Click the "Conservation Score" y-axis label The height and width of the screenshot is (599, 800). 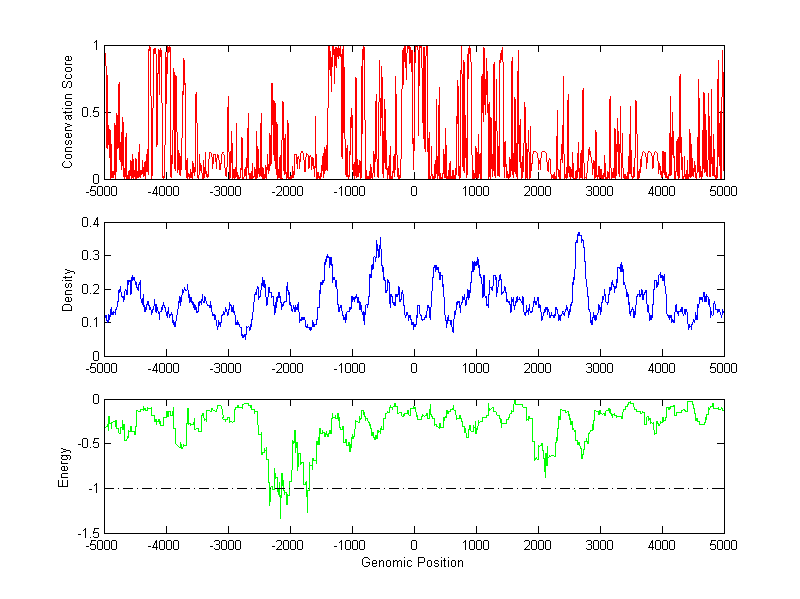pos(68,112)
